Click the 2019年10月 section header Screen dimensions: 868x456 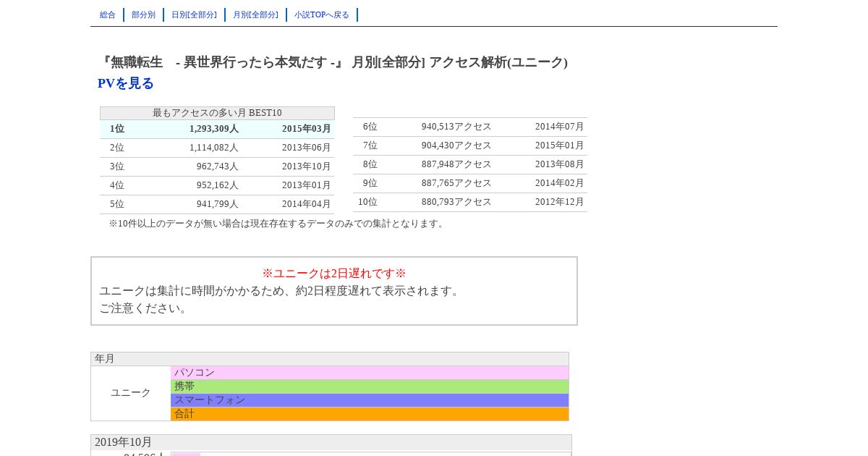tap(331, 442)
